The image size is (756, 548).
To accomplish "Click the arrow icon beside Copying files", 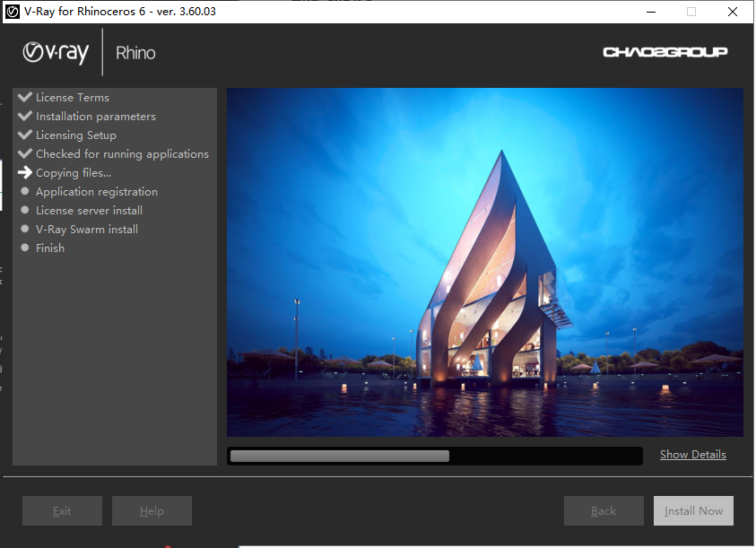I will coord(24,172).
